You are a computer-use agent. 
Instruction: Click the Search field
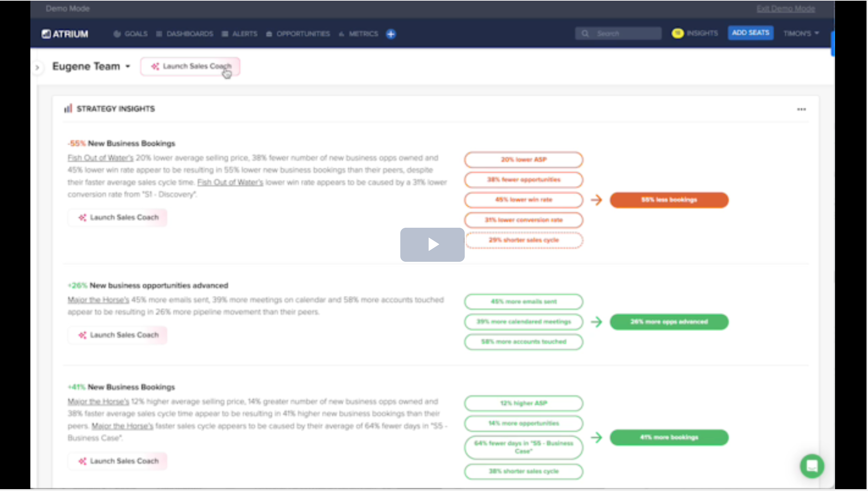pos(618,33)
